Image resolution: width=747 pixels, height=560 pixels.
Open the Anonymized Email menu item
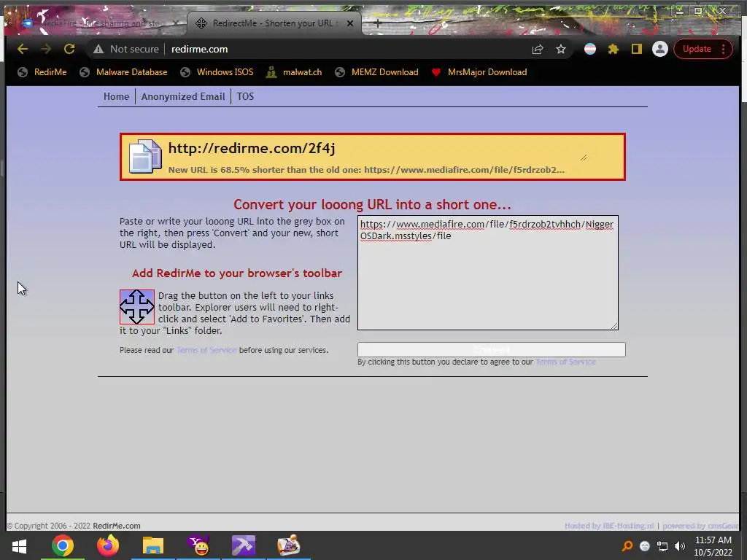pyautogui.click(x=183, y=97)
